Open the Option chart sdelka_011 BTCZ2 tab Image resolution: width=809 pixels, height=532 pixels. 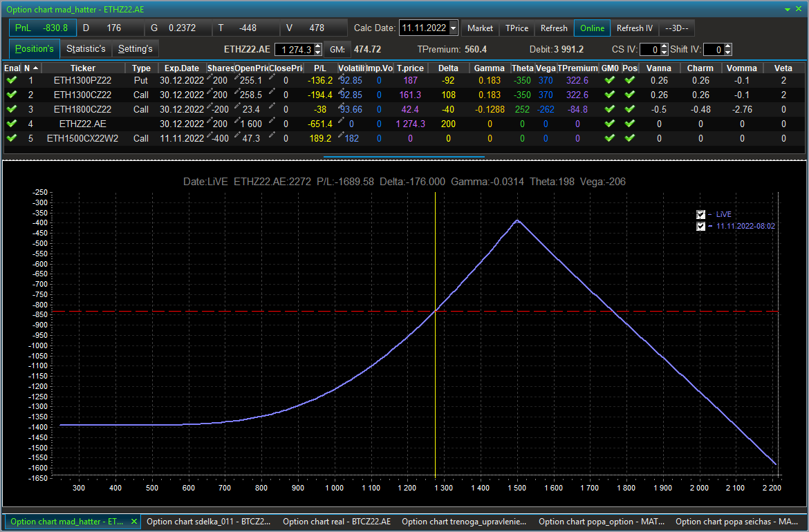click(x=208, y=522)
